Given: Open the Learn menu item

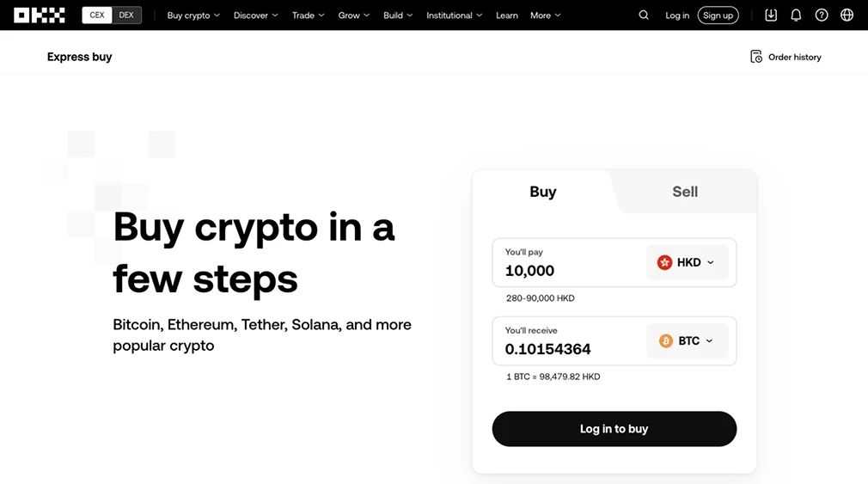Looking at the screenshot, I should 506,15.
